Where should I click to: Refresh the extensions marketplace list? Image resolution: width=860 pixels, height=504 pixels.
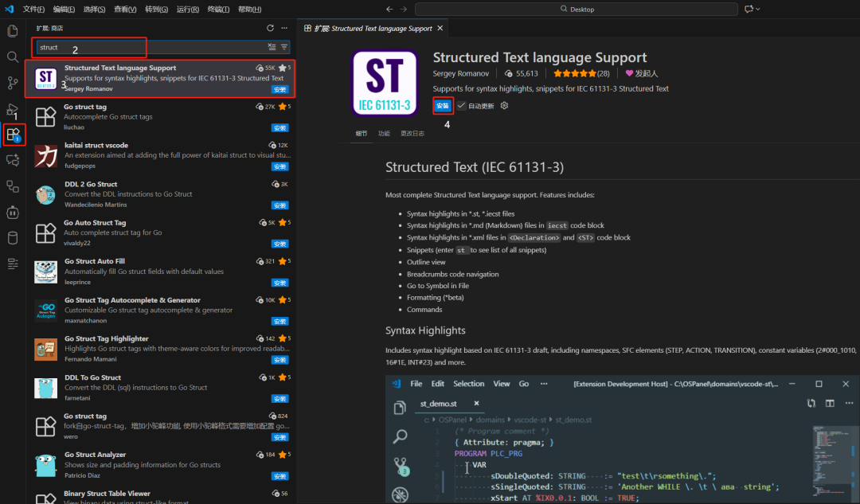pos(270,28)
